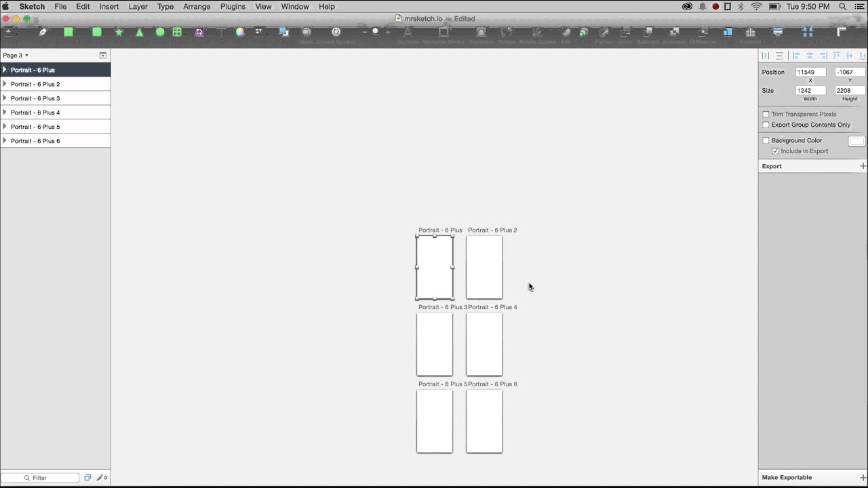Select the Portrait - 6 Plus 6 artboard on canvas

pyautogui.click(x=484, y=421)
